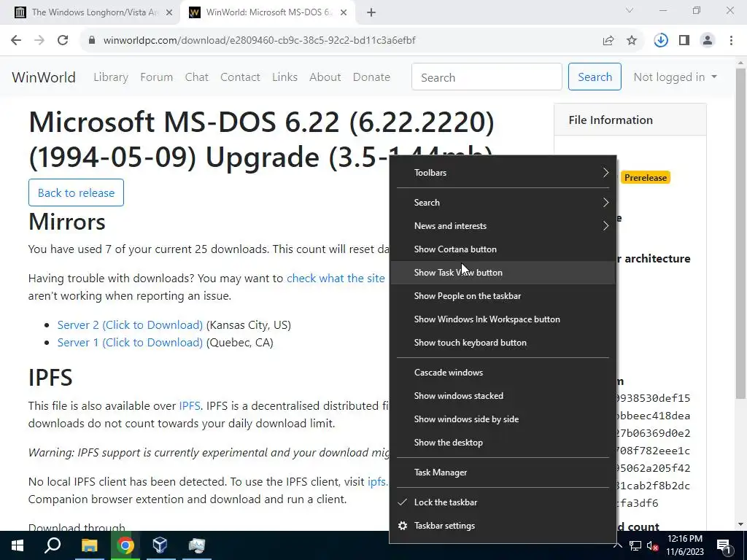Open the Library nav link

point(111,77)
